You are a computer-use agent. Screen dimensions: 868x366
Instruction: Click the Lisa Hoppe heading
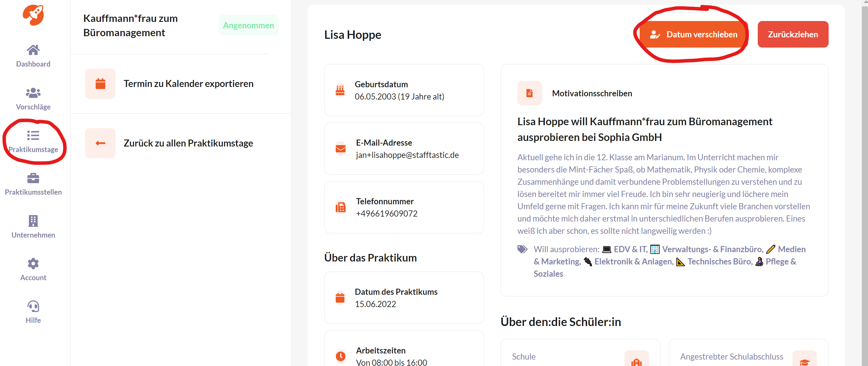click(x=352, y=34)
